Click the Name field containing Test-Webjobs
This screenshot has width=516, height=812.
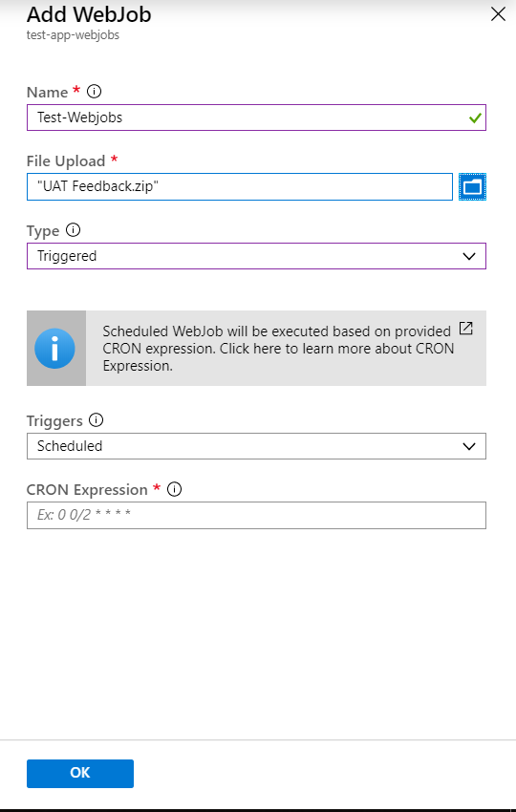(256, 118)
